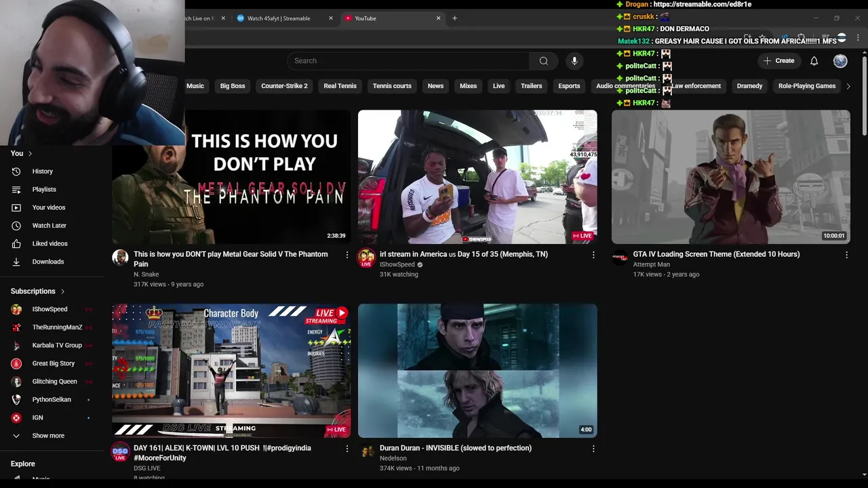Select the Tennis courts chip
This screenshot has width=868, height=488.
coord(392,86)
